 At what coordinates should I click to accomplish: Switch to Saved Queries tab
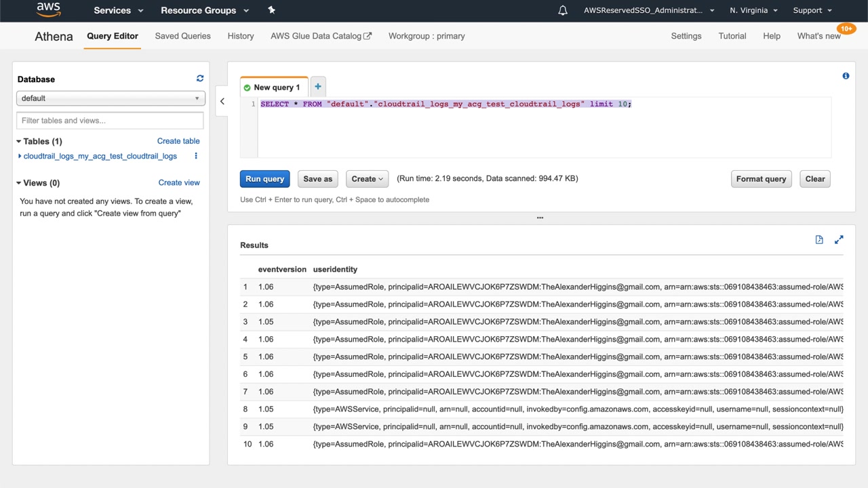(182, 36)
